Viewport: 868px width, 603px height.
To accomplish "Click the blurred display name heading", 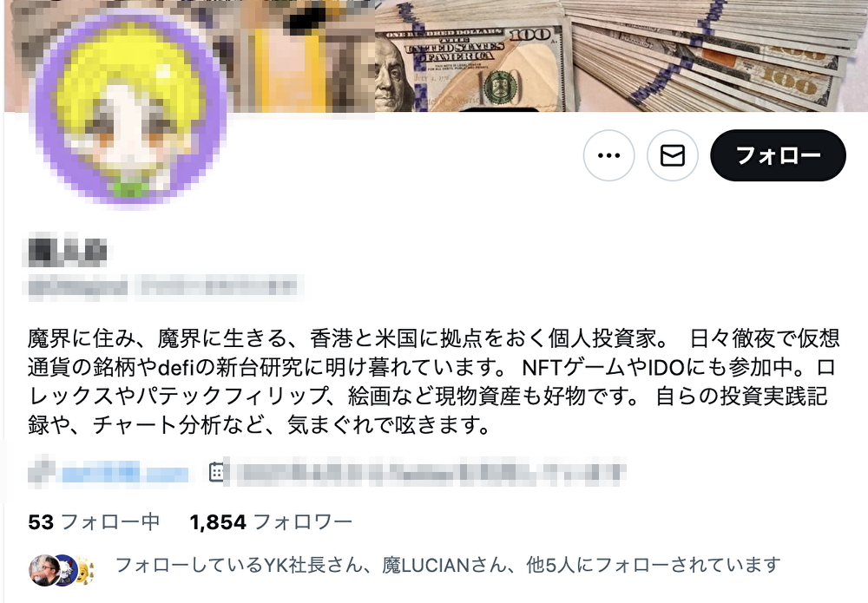I will (x=68, y=252).
